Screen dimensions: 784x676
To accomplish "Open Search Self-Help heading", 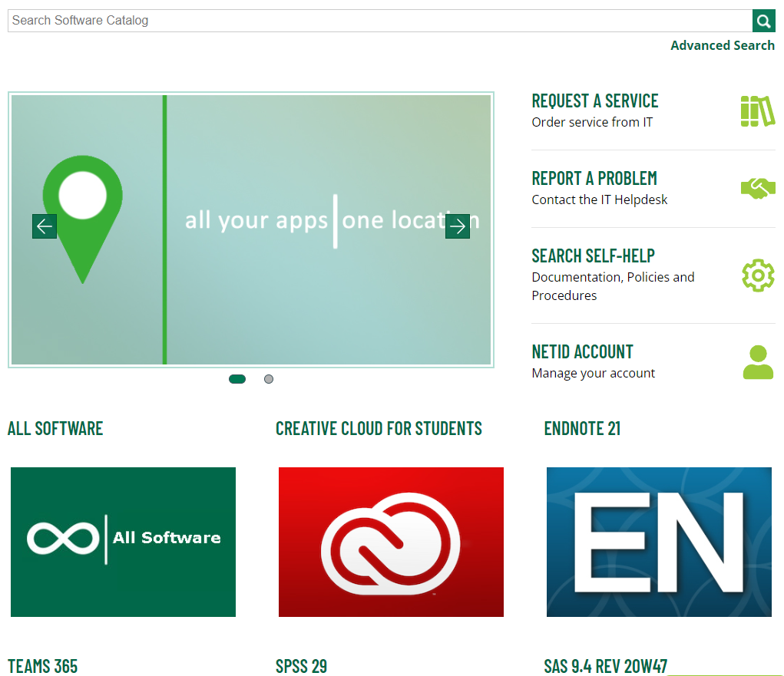I will [x=593, y=256].
